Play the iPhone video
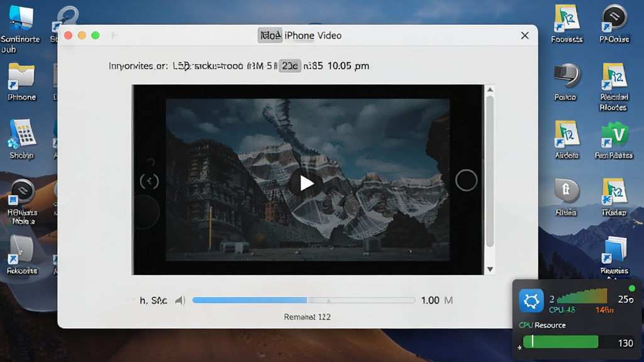 tap(306, 183)
